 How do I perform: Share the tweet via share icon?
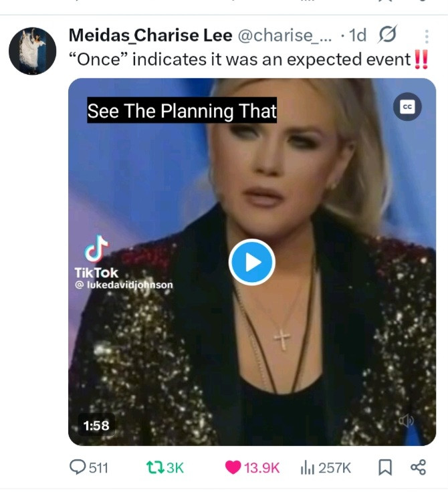click(418, 467)
